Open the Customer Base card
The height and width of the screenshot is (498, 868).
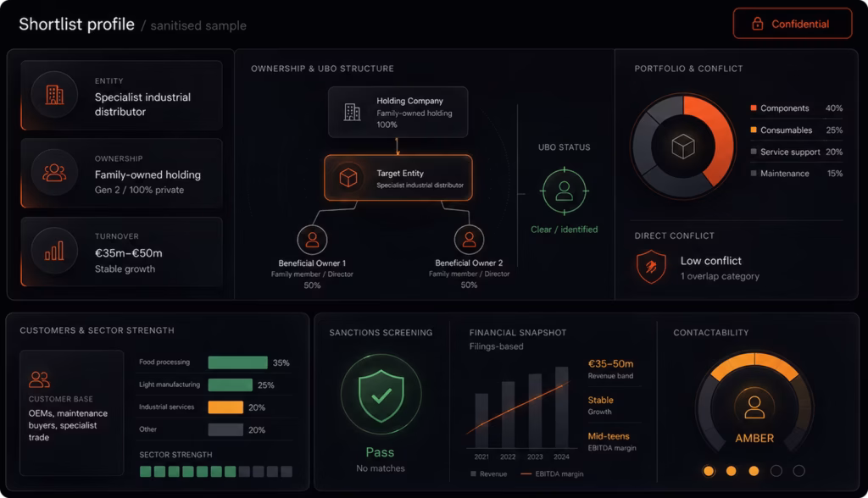pos(71,412)
